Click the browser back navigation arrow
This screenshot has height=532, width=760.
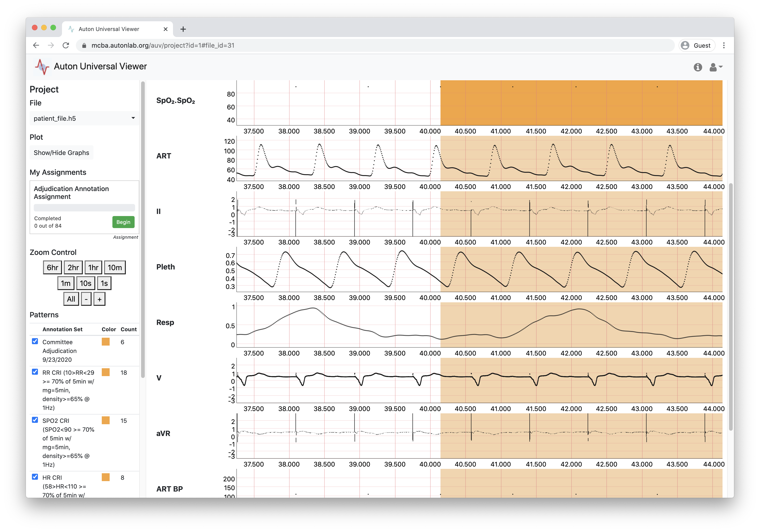point(36,45)
